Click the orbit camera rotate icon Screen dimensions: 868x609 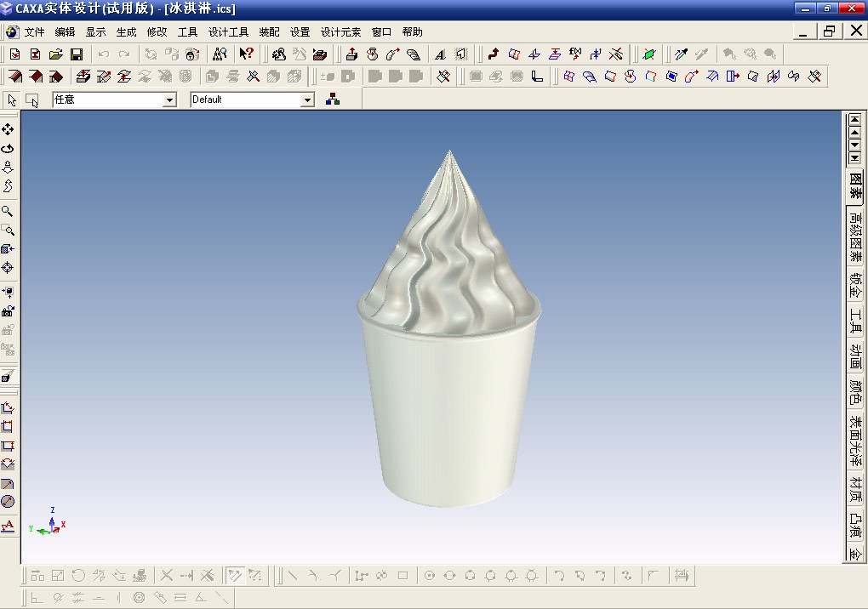8,148
